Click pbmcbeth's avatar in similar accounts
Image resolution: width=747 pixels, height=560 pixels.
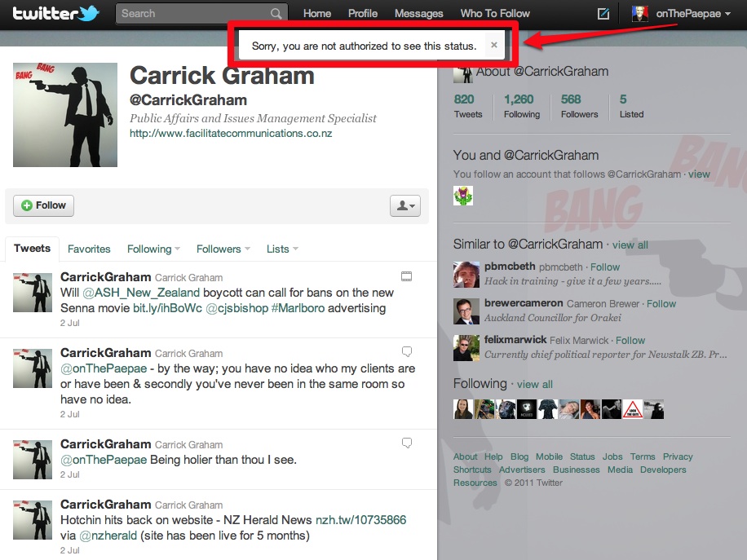point(466,274)
